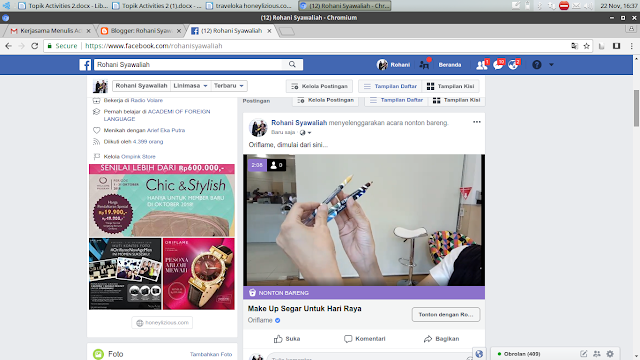This screenshot has height=360, width=640.
Task: Click the Kelola Postingan button in sticky bar
Action: (x=320, y=86)
